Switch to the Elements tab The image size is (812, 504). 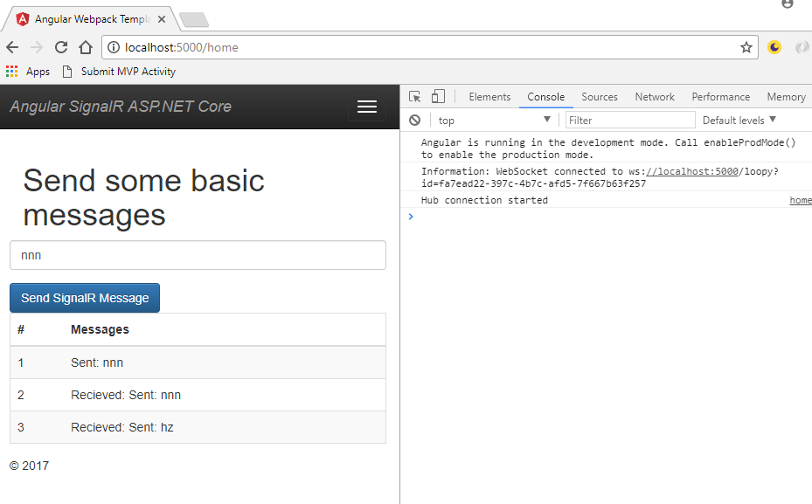(489, 97)
